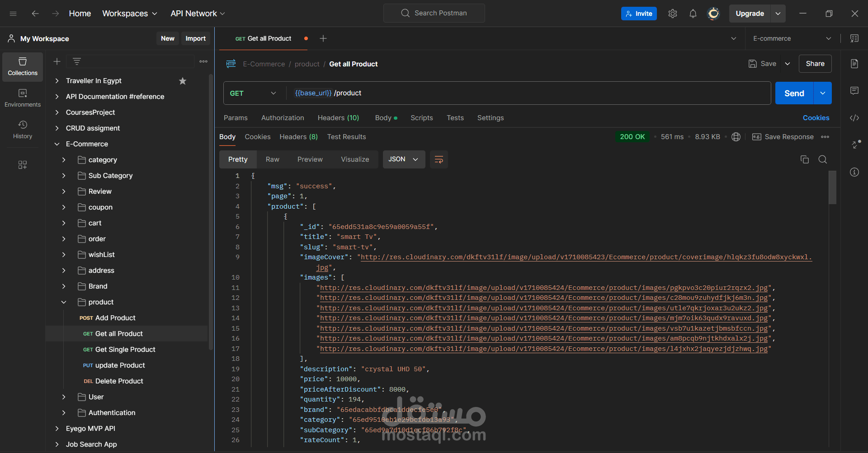Open collections more options ellipsis
The height and width of the screenshot is (453, 868).
coord(203,61)
